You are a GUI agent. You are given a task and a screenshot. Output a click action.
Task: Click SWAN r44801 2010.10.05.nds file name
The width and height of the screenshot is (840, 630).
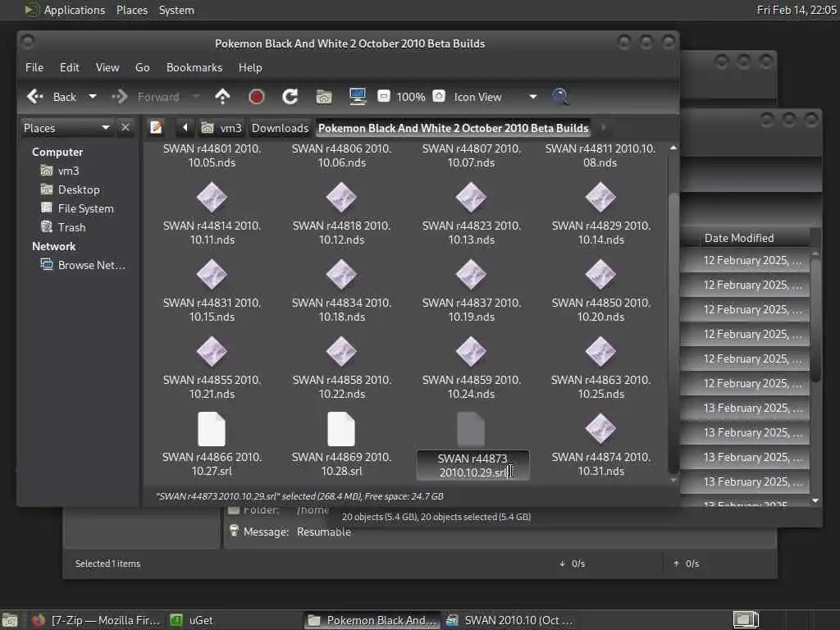(x=212, y=155)
